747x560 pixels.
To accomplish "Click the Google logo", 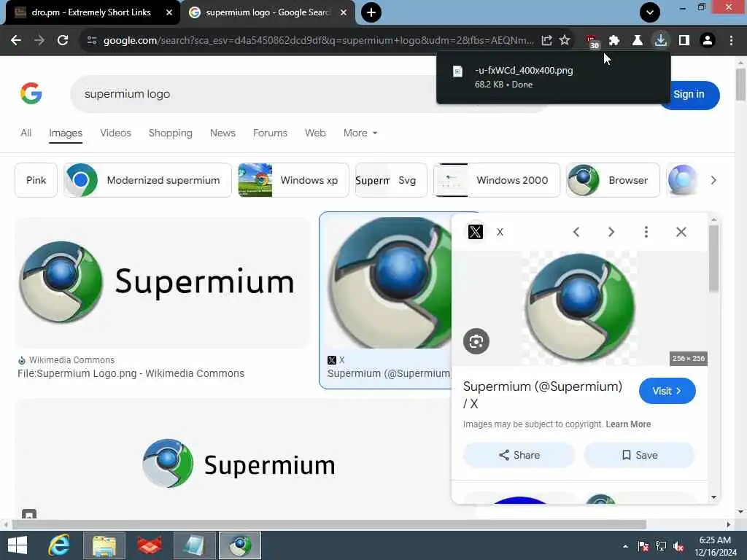I will pyautogui.click(x=31, y=93).
